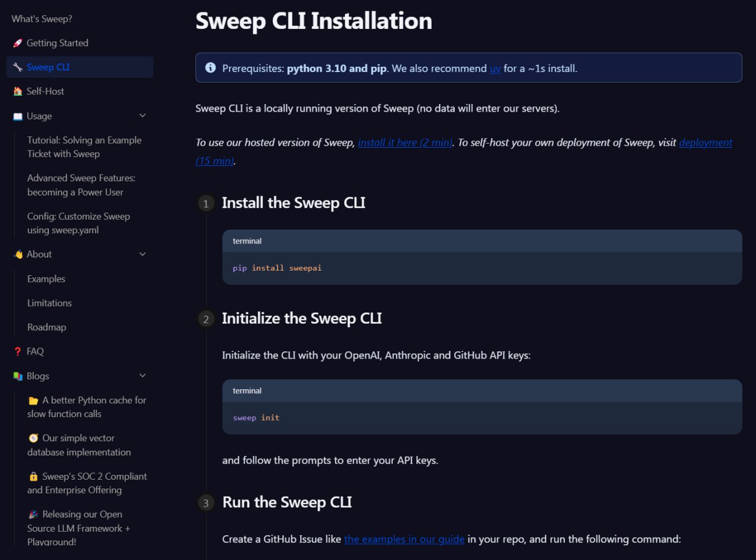Open Our simple vector database implementation post
Screen dimensions: 756x560
click(x=79, y=445)
